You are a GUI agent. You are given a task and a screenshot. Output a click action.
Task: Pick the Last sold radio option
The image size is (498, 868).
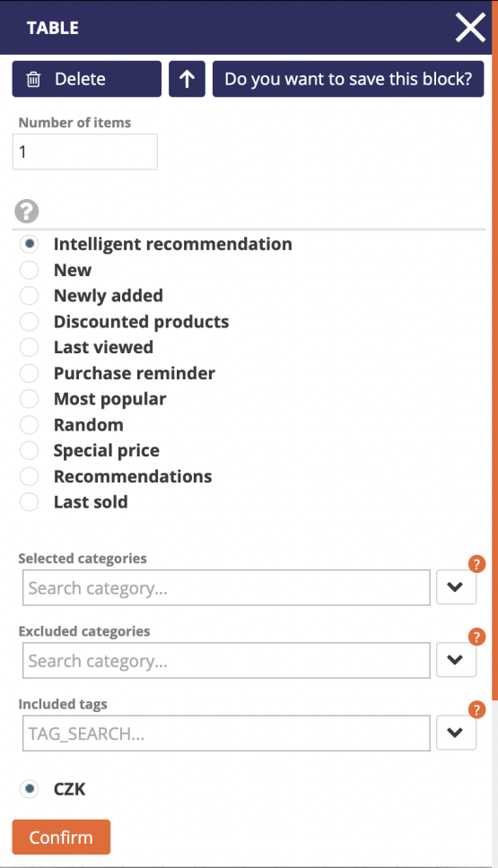[x=29, y=502]
